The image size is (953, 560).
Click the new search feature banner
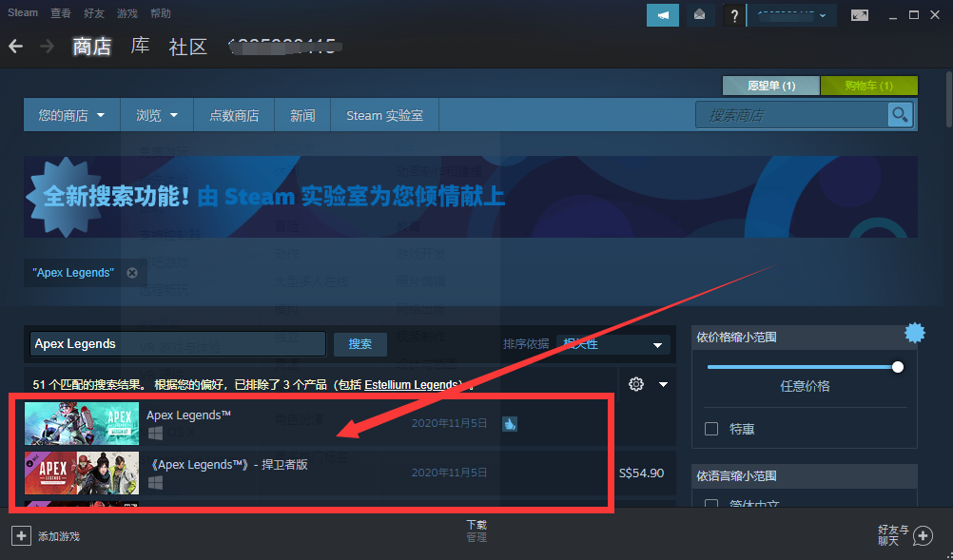click(471, 197)
